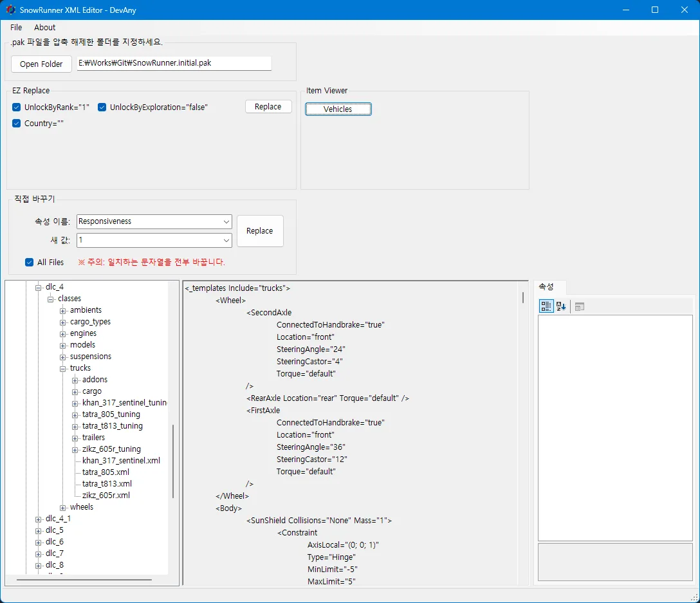This screenshot has width=700, height=603.
Task: Click the Open Folder button
Action: pyautogui.click(x=41, y=64)
